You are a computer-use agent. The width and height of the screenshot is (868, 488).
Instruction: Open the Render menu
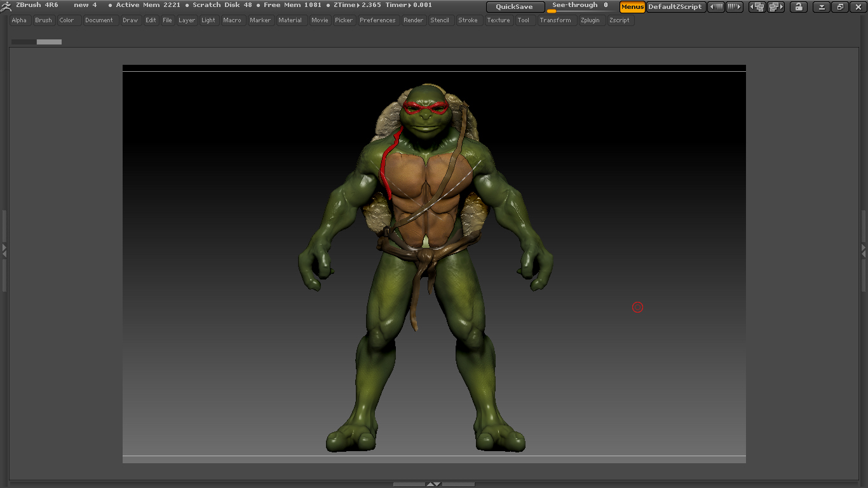pyautogui.click(x=413, y=20)
